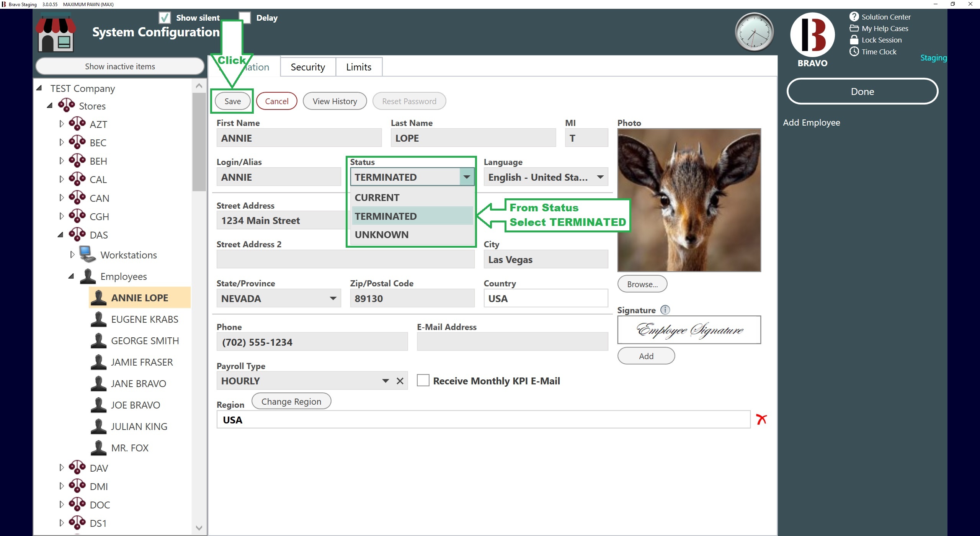
Task: Click the Phone number field
Action: tap(312, 342)
